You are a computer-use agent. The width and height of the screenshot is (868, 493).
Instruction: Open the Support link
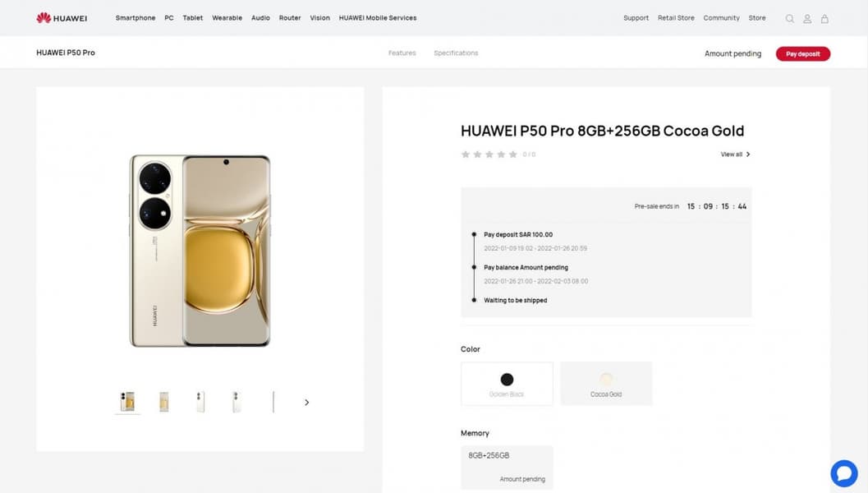(636, 18)
